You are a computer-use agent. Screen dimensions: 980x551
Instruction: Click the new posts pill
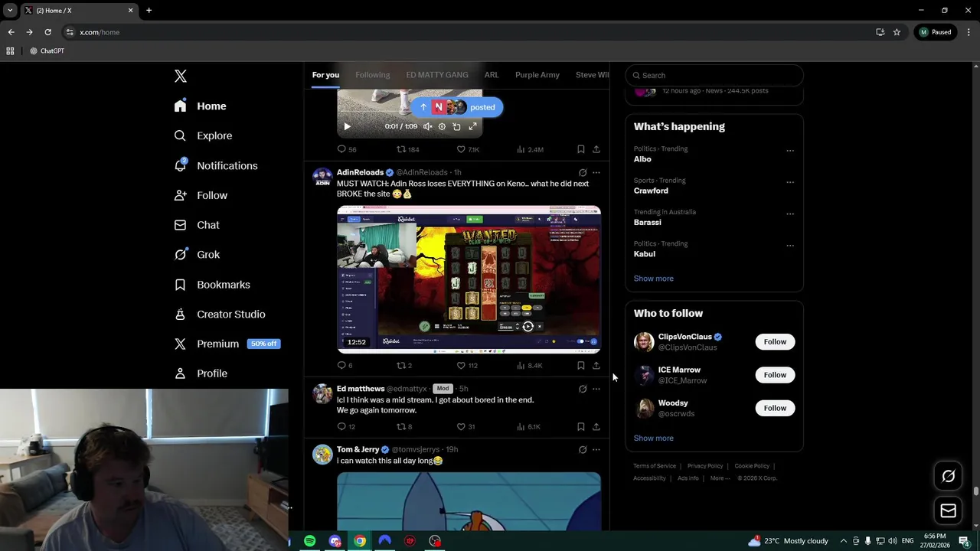coord(457,107)
